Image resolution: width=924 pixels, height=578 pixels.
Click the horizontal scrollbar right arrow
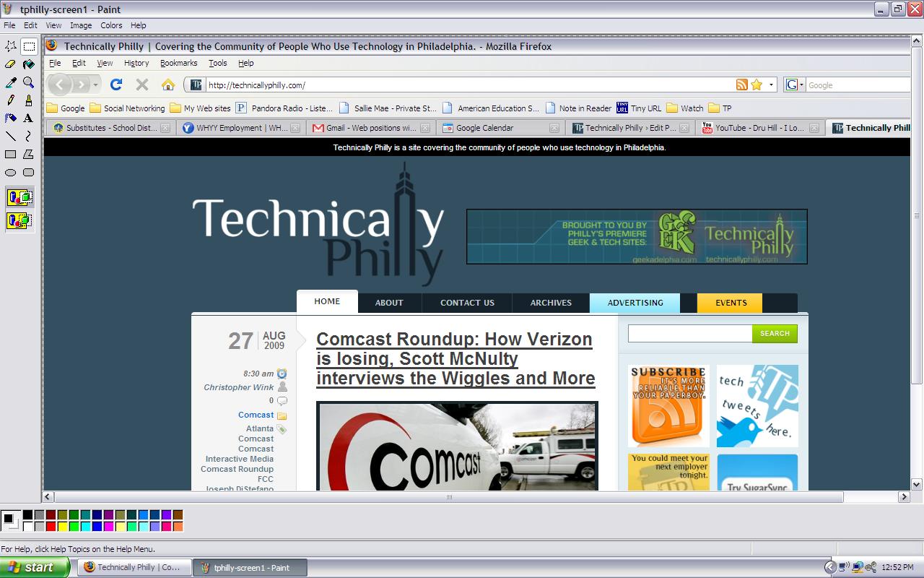[904, 497]
